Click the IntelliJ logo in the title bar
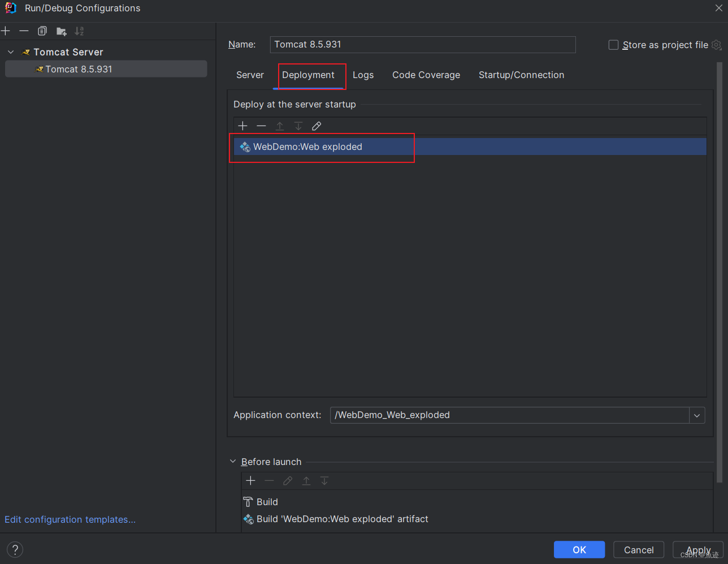 pyautogui.click(x=11, y=8)
